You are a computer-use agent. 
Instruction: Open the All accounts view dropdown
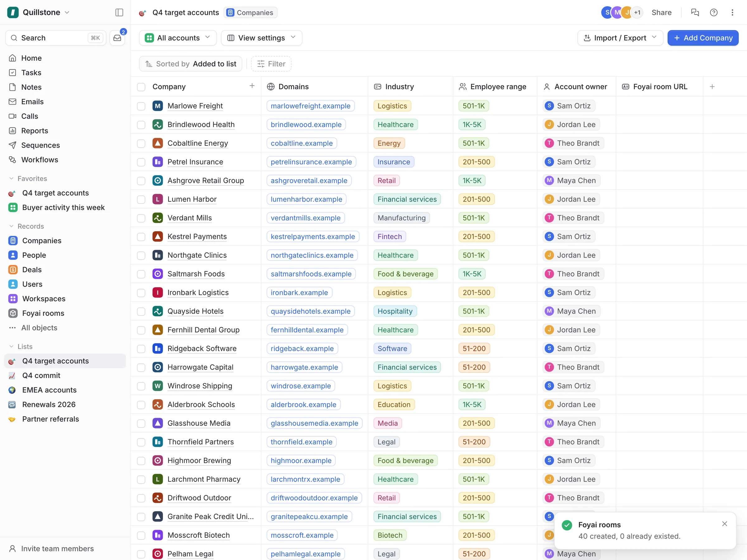pos(178,38)
